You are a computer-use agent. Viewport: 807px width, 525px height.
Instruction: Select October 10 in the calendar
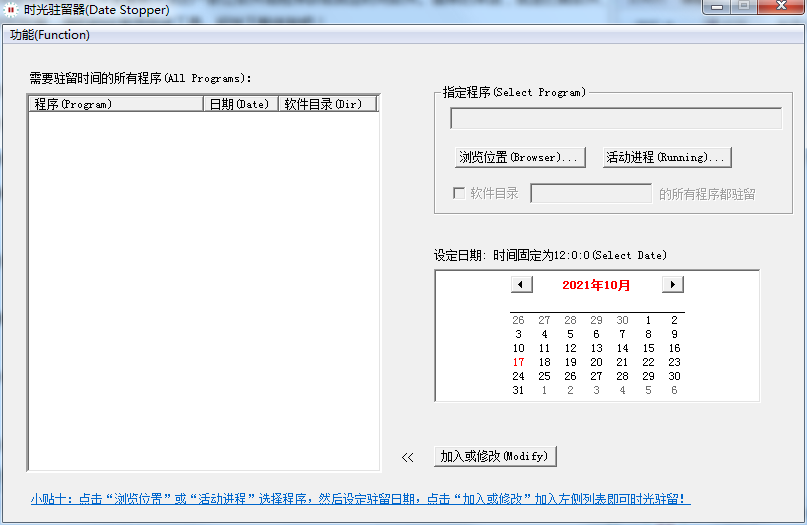(x=518, y=348)
